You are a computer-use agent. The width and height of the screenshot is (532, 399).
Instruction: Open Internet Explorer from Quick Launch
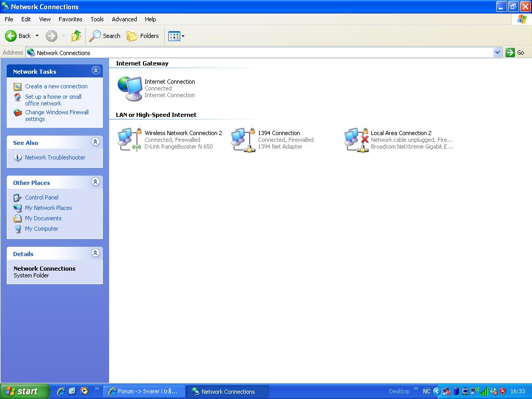(61, 391)
